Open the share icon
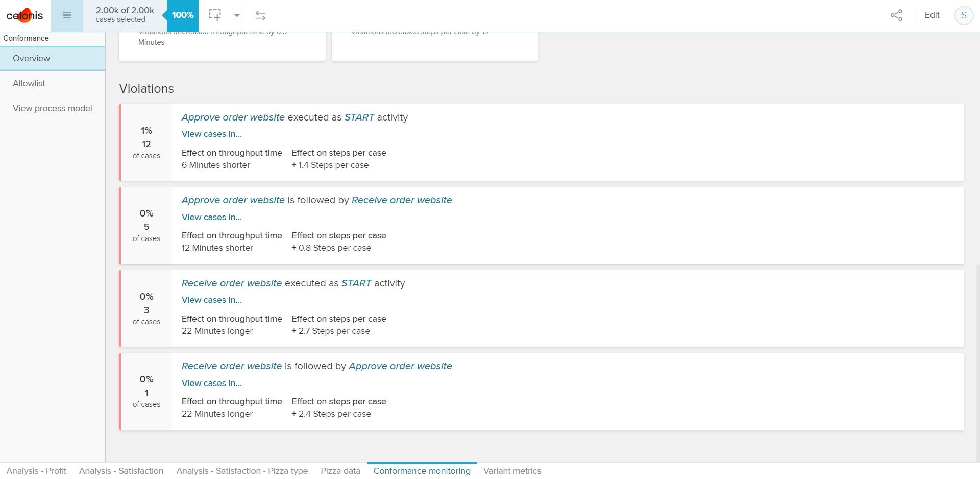Image resolution: width=980 pixels, height=479 pixels. [x=896, y=15]
